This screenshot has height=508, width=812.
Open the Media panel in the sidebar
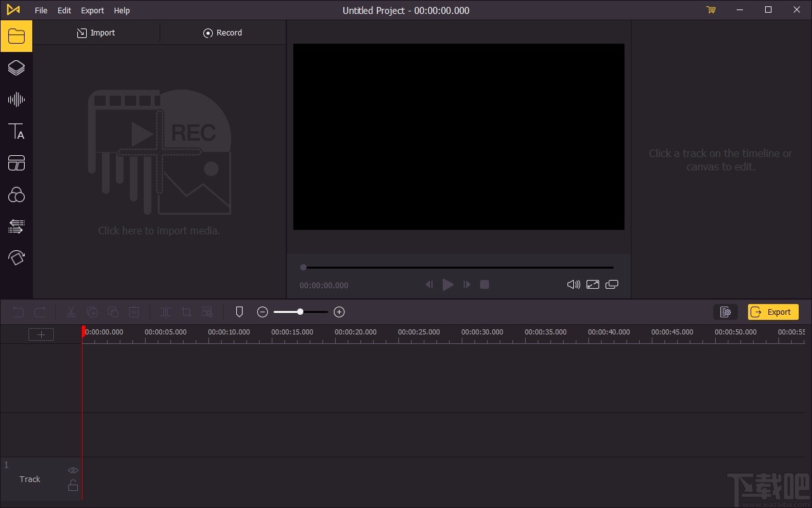tap(16, 36)
